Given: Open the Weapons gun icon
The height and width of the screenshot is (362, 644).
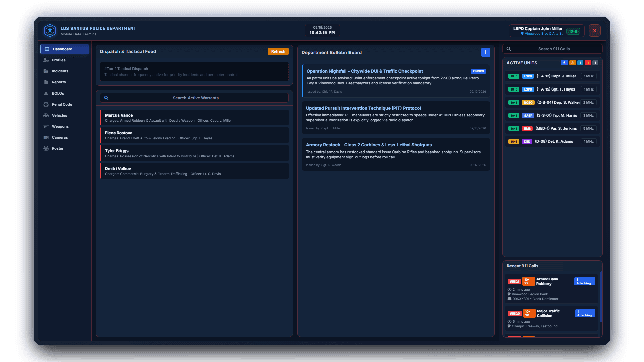Looking at the screenshot, I should point(46,126).
